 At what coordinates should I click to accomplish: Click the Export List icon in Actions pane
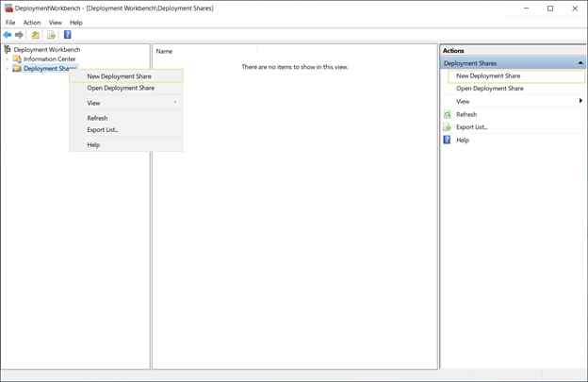(448, 127)
